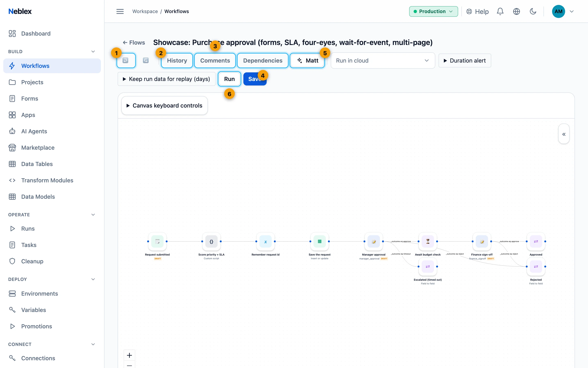This screenshot has height=368, width=588.
Task: Click the redo icon in the flow toolbar
Action: point(146,60)
